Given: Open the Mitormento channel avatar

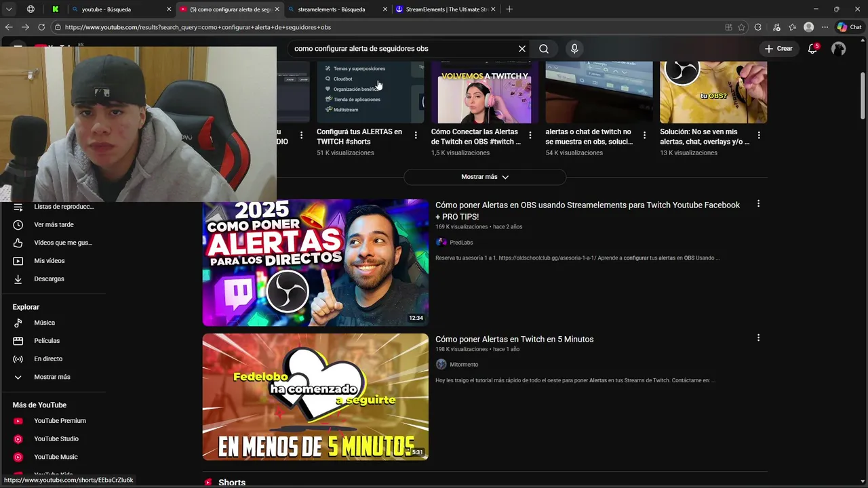Looking at the screenshot, I should [441, 365].
